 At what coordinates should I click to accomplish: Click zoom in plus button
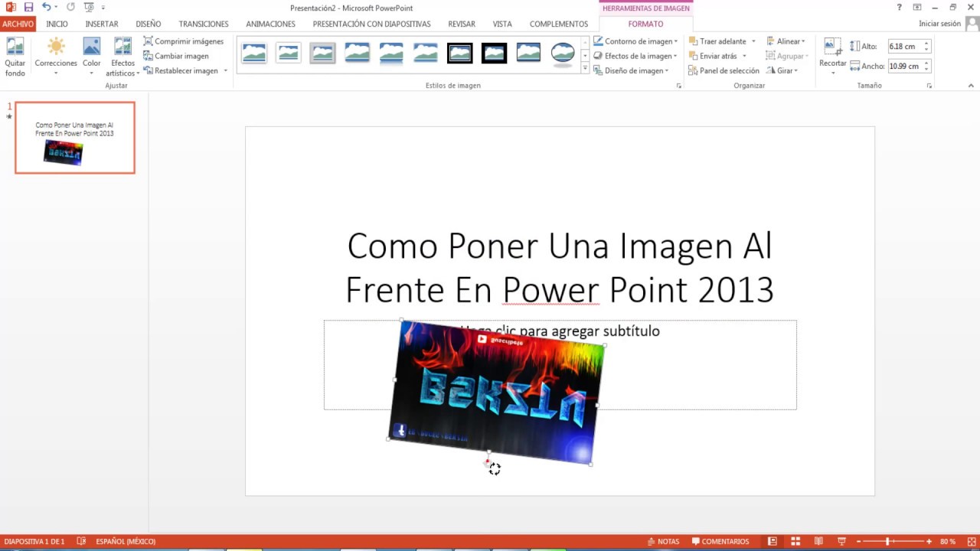pos(929,542)
